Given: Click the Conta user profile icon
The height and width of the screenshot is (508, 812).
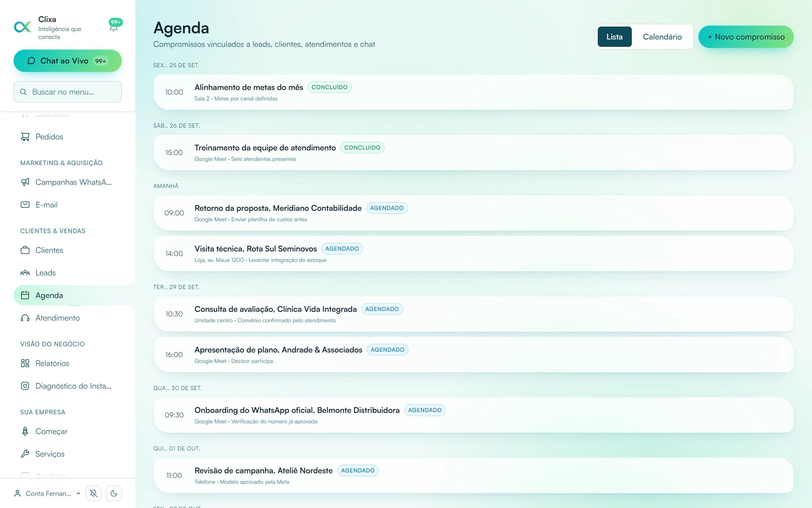Looking at the screenshot, I should coord(17,493).
